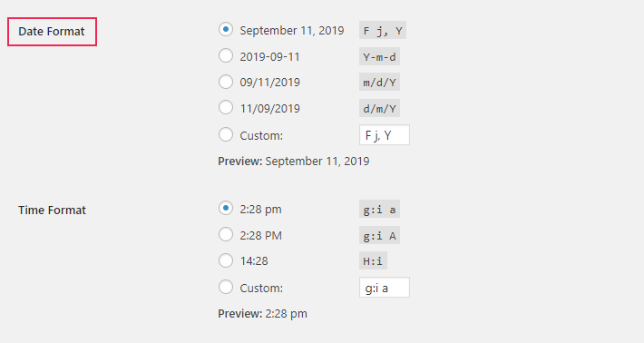Choose the 2:28 PM uppercase time format
This screenshot has width=644, height=343.
point(226,234)
